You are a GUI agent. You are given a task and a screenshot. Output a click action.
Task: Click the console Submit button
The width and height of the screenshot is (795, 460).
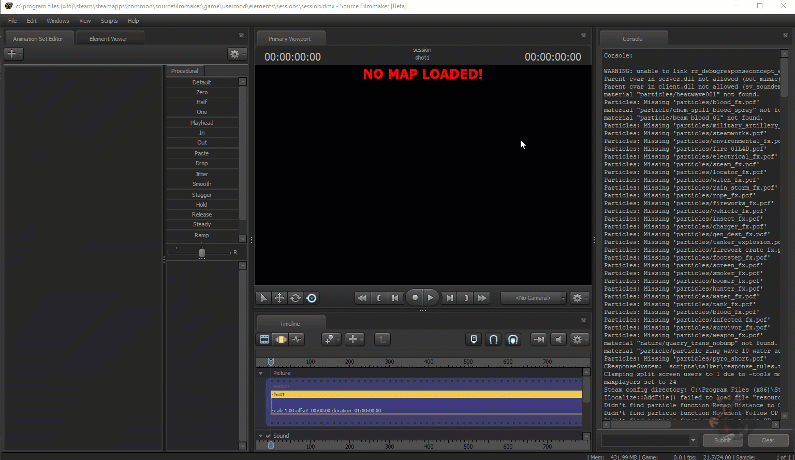coord(722,440)
